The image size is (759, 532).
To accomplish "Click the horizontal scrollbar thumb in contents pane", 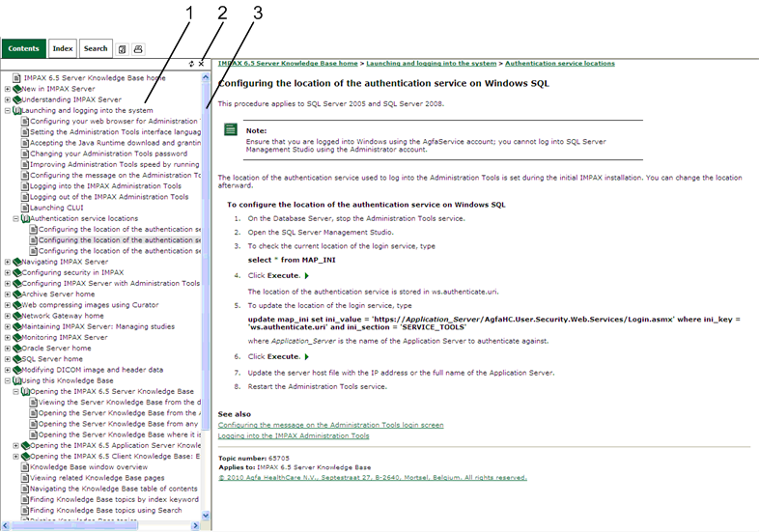I will click(x=74, y=525).
